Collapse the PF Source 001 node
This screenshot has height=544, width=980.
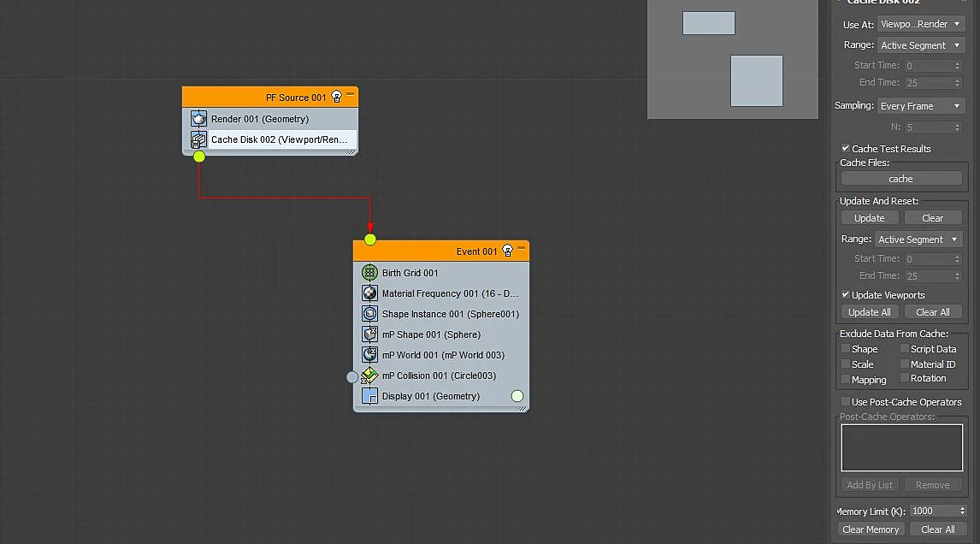(350, 94)
